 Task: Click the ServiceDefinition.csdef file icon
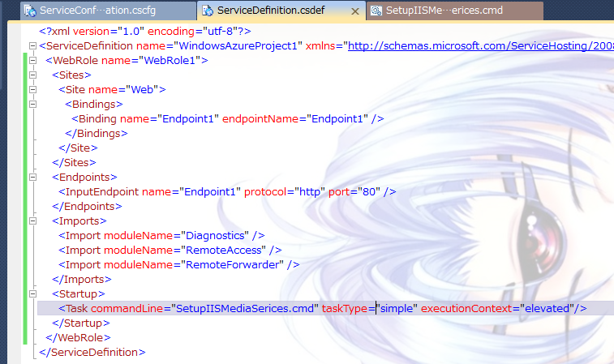pos(208,11)
